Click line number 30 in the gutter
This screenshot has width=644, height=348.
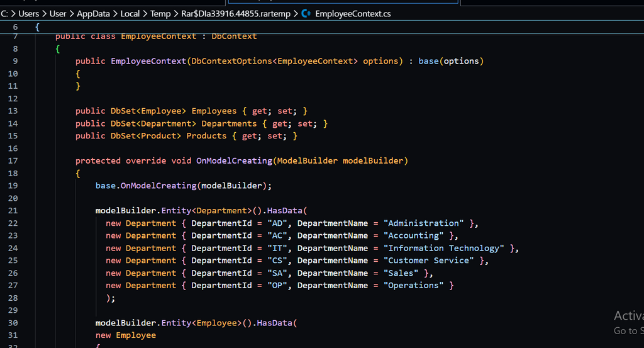click(14, 323)
